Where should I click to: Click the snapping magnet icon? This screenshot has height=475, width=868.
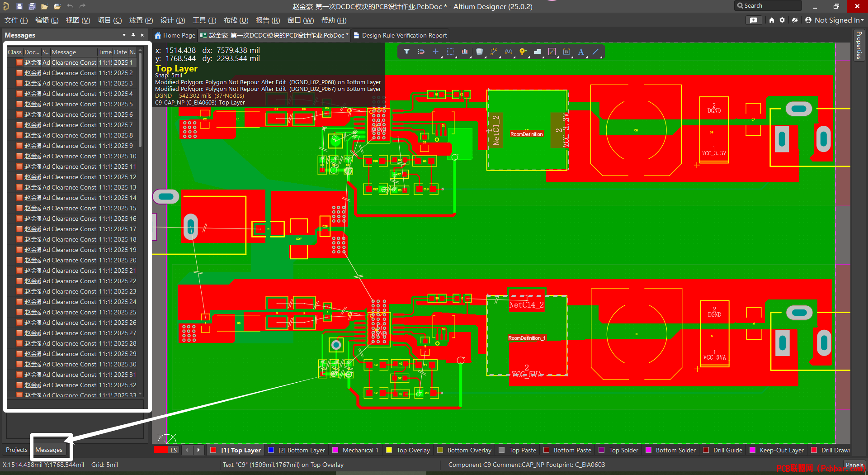pos(421,52)
